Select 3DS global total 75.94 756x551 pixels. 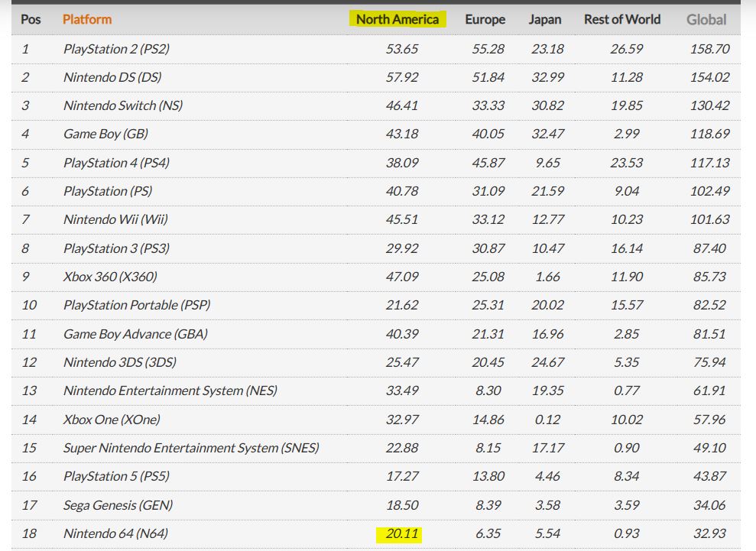(x=709, y=362)
